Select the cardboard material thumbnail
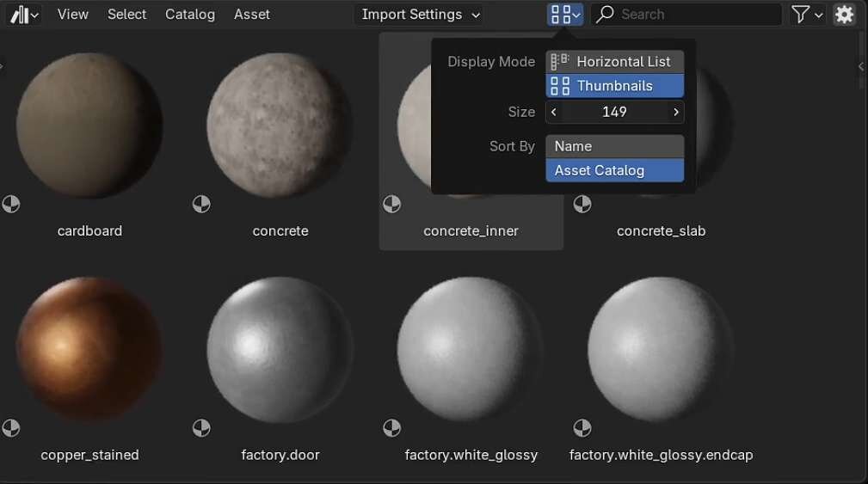Viewport: 868px width, 484px height. click(89, 126)
